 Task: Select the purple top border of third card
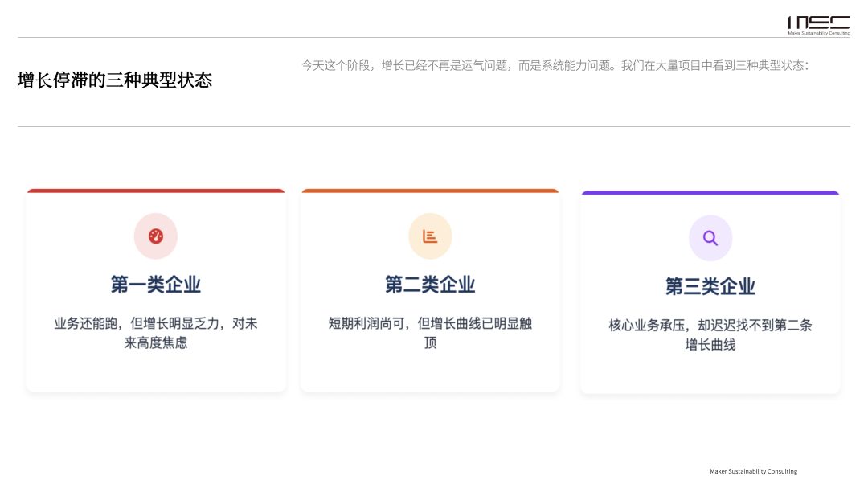click(710, 193)
